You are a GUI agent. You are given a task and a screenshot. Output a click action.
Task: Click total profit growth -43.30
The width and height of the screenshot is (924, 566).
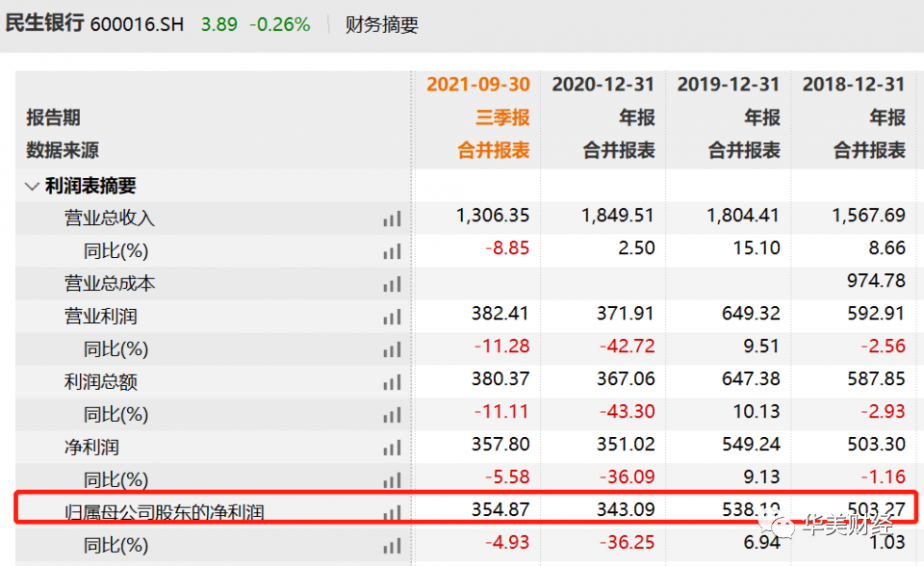pos(627,412)
